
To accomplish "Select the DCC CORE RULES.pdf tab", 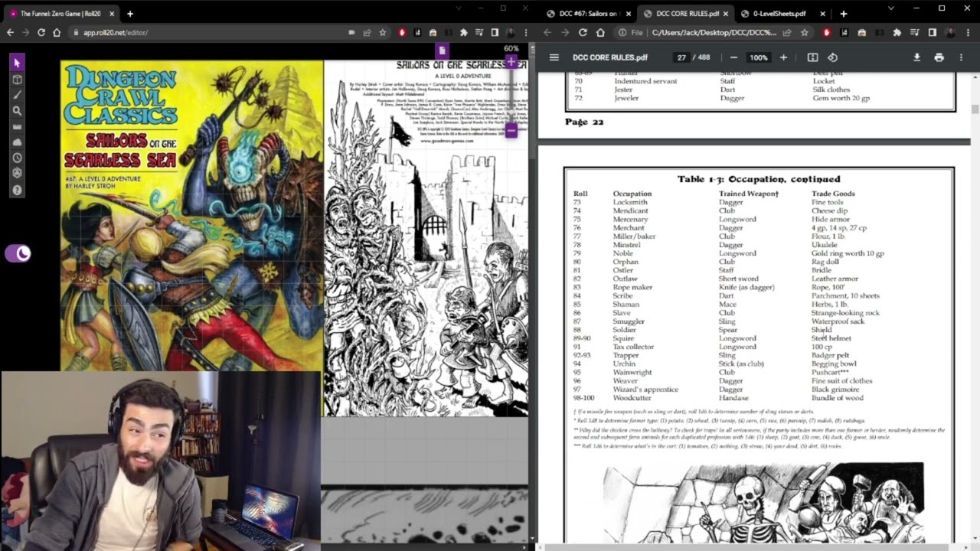I will tap(685, 14).
